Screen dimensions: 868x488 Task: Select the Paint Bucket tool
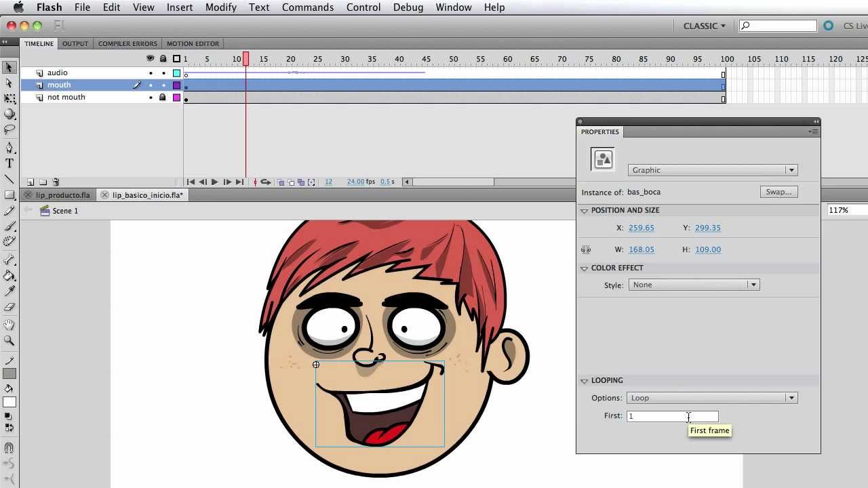(x=9, y=275)
